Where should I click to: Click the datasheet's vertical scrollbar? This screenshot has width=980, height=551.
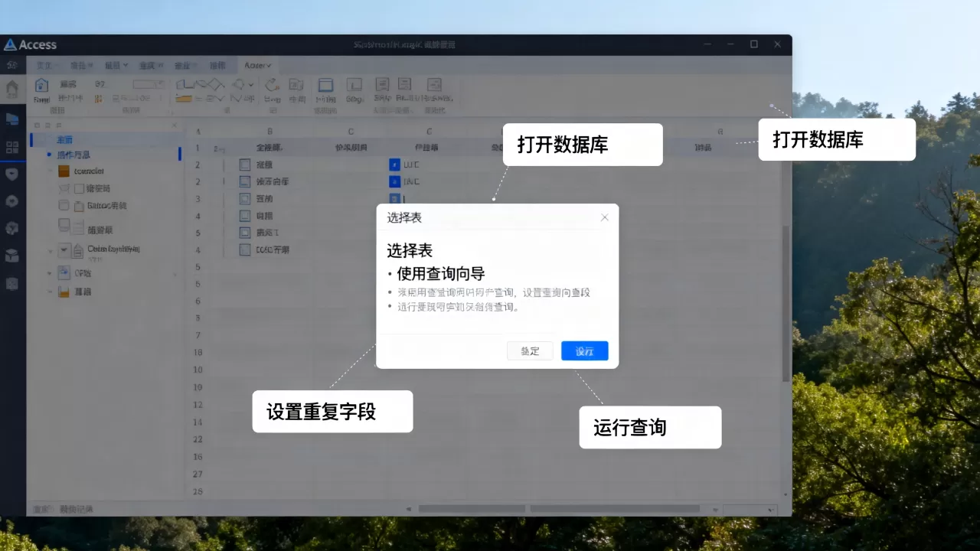tap(786, 304)
